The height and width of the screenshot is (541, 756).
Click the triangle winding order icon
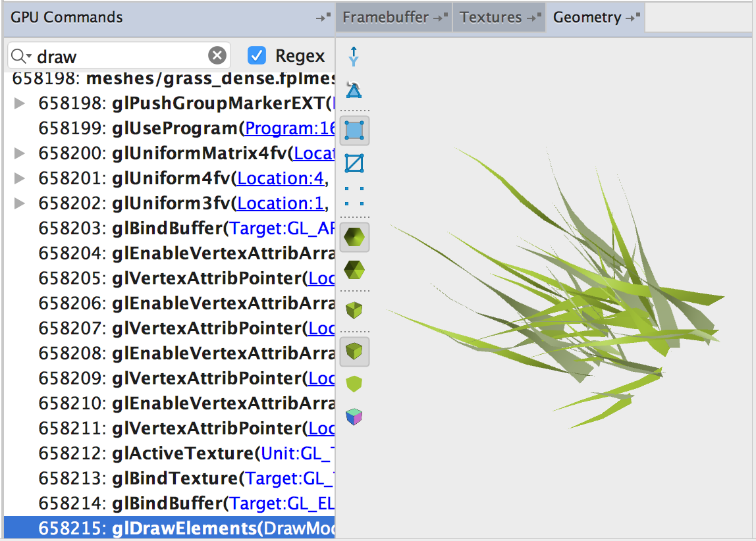354,90
